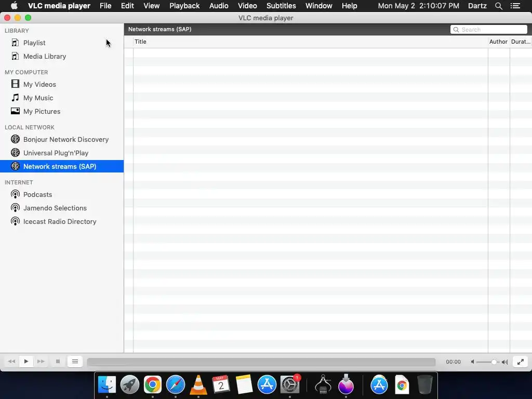Open the Video menu
Viewport: 532px width, 399px height.
(247, 6)
